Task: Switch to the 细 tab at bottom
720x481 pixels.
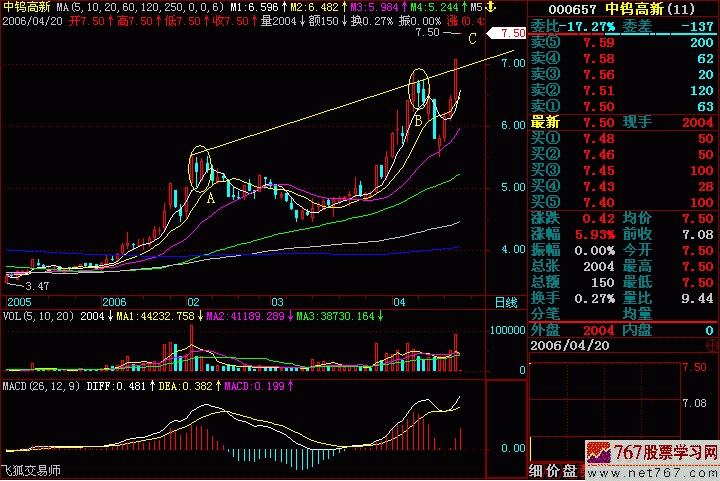Action: 535,471
